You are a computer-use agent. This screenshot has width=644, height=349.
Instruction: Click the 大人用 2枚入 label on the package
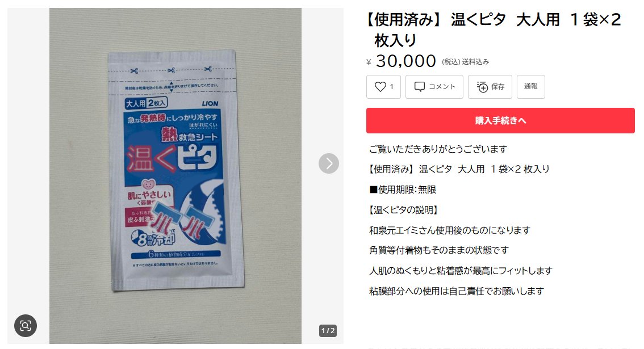point(146,103)
